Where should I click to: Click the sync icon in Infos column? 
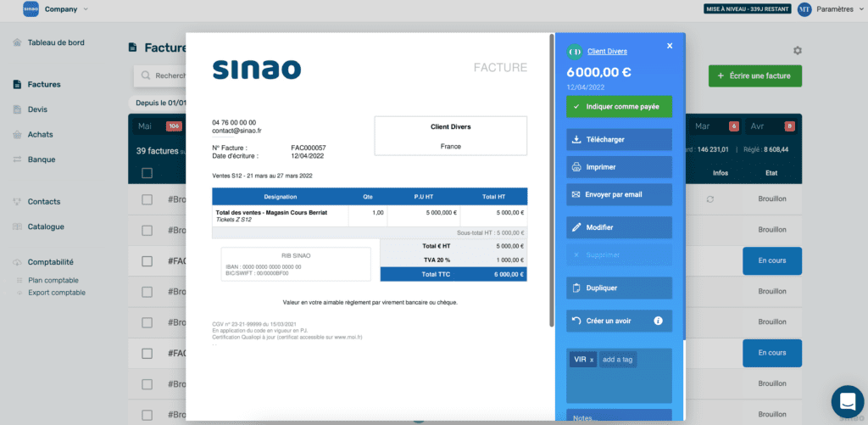coord(710,199)
